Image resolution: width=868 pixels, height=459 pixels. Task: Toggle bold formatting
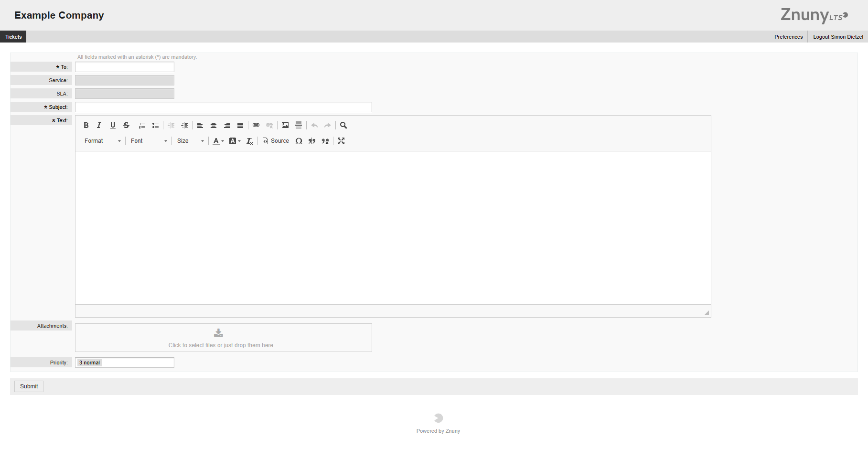tap(86, 126)
